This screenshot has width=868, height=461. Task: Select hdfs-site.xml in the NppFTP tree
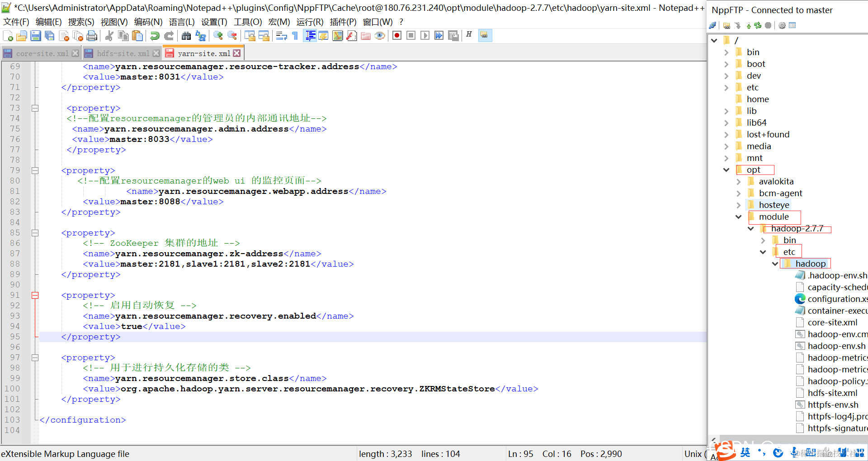832,393
